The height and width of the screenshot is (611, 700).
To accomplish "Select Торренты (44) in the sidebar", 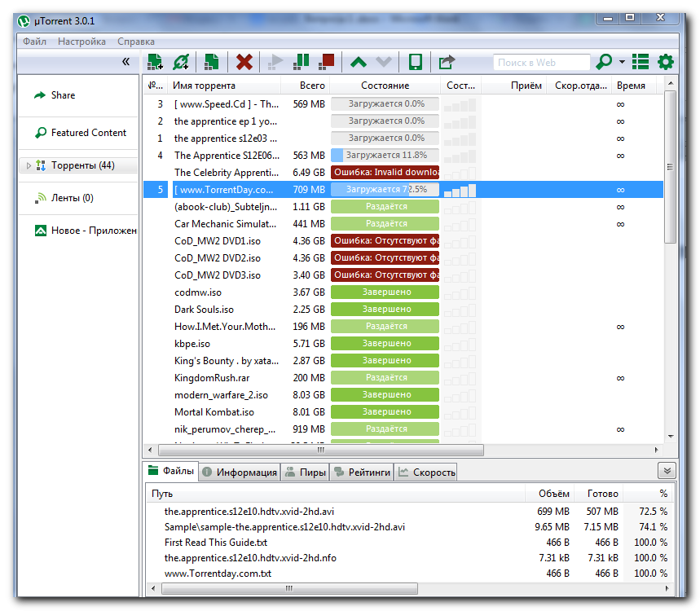I will 78,165.
